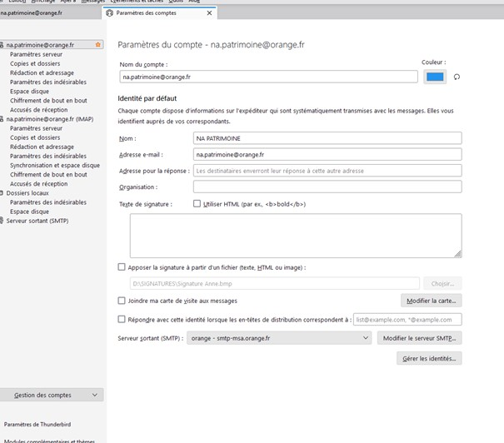Click the signature file path field
The width and height of the screenshot is (504, 443).
(275, 283)
